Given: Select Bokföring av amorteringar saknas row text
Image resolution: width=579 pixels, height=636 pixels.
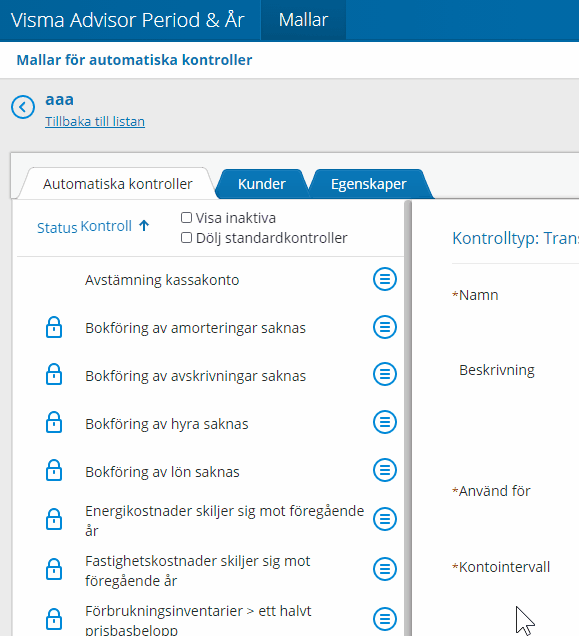Looking at the screenshot, I should coord(195,328).
